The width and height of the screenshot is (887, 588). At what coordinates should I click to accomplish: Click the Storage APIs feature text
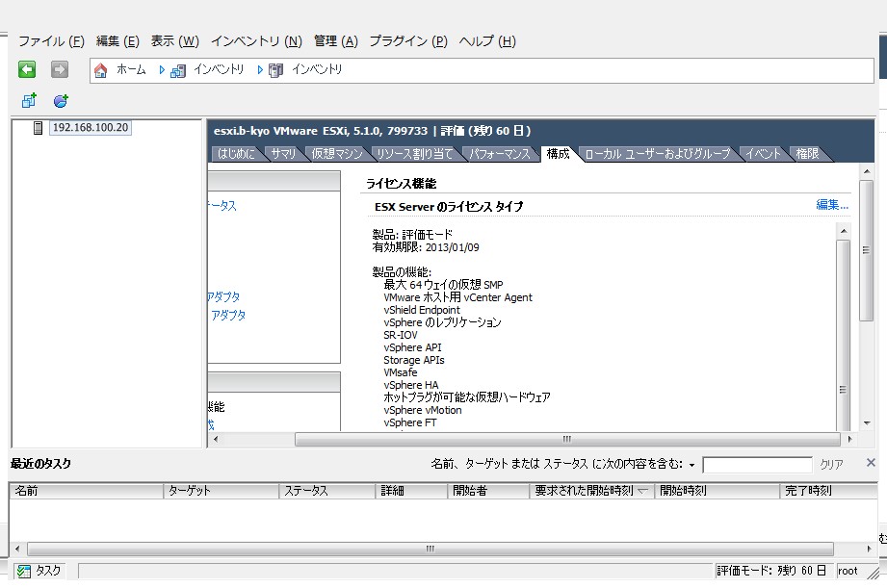tap(414, 360)
